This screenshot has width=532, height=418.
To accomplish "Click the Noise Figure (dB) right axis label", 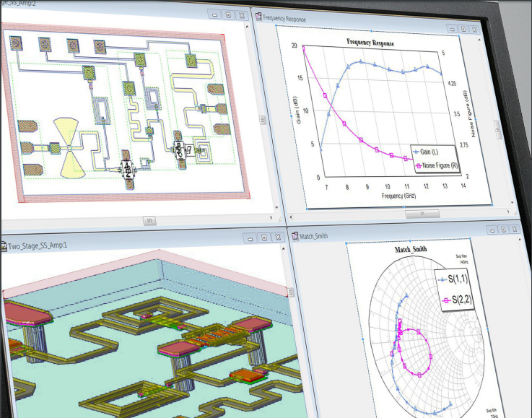I will pos(470,113).
